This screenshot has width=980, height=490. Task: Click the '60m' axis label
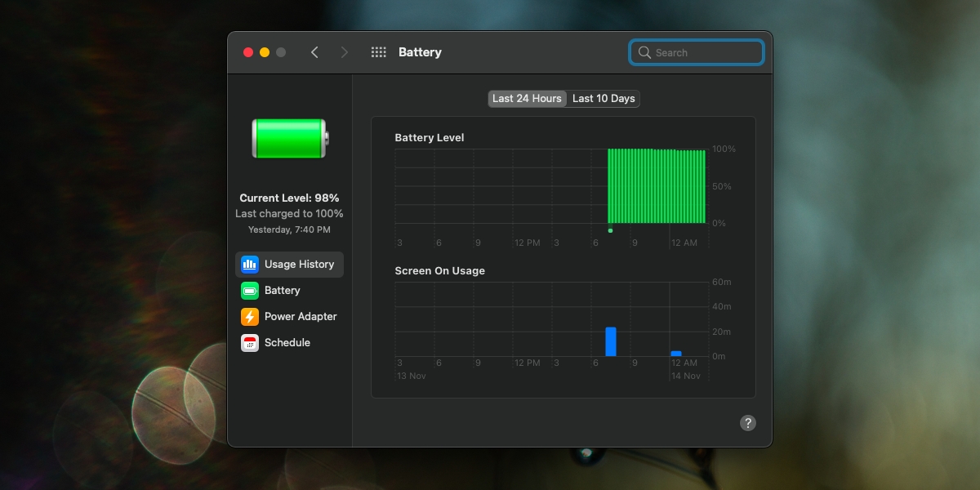click(721, 282)
